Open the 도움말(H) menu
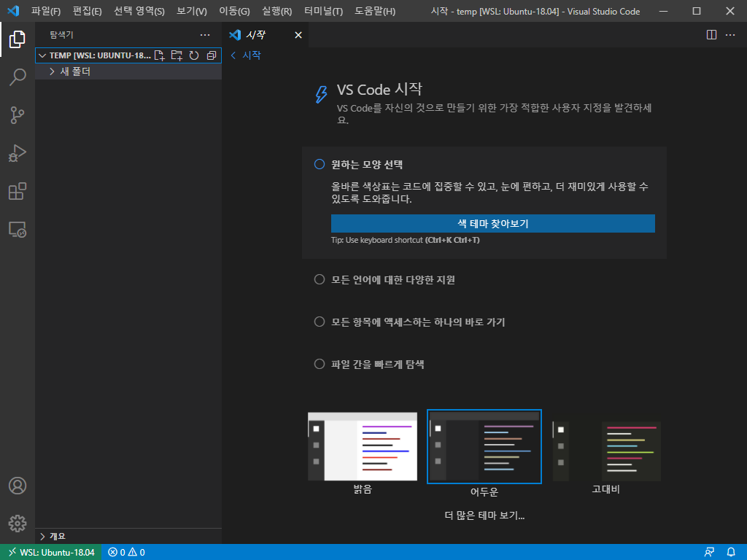This screenshot has height=560, width=747. click(375, 11)
